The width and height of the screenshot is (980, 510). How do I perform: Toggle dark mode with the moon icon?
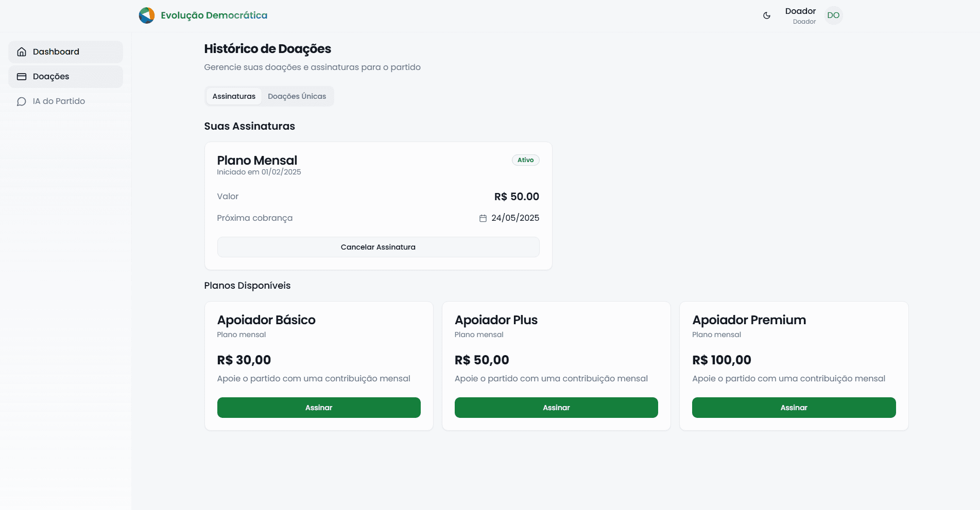tap(767, 15)
